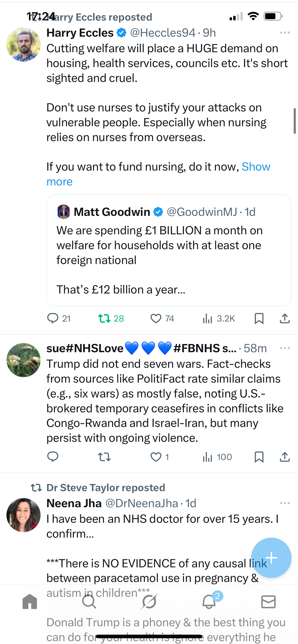Like Harry Eccles' welfare post
This screenshot has width=298, height=644.
click(156, 318)
